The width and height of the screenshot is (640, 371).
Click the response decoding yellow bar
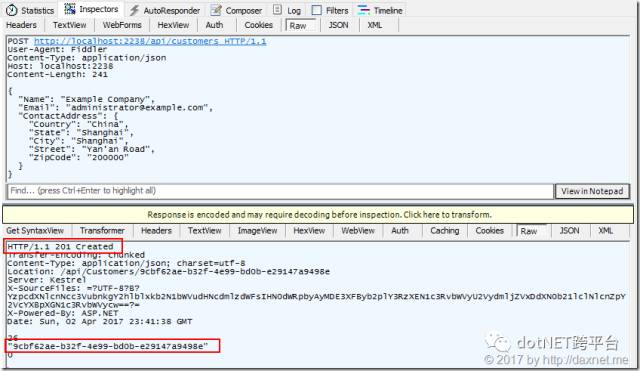pos(318,214)
